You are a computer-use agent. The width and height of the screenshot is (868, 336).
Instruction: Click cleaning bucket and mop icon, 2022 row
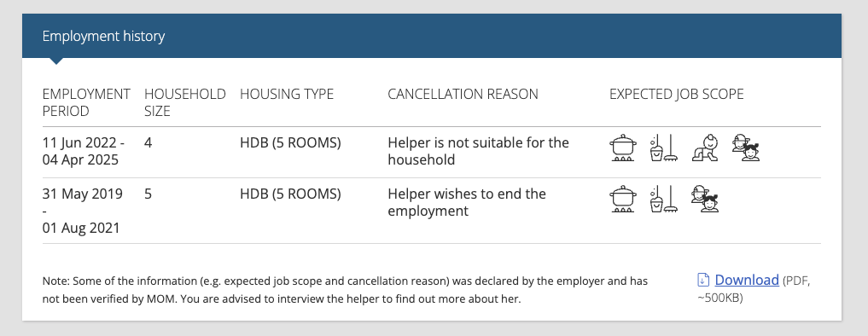(x=663, y=148)
